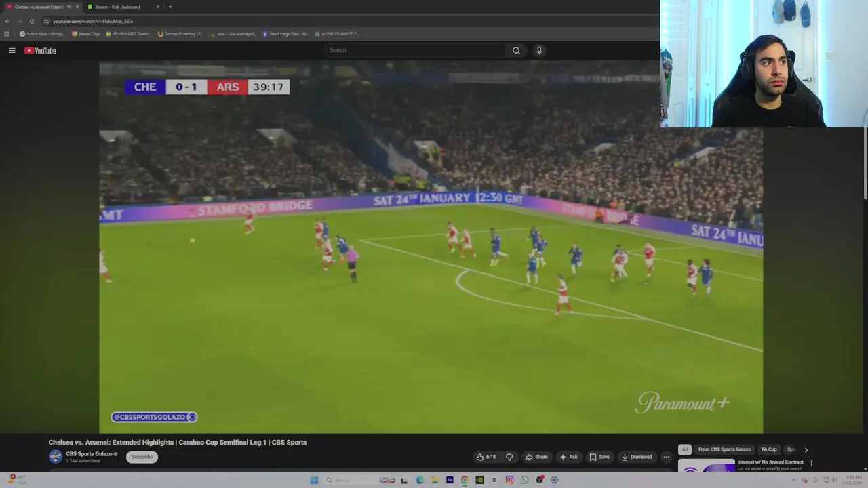Reload the page with refresh icon

[31, 21]
